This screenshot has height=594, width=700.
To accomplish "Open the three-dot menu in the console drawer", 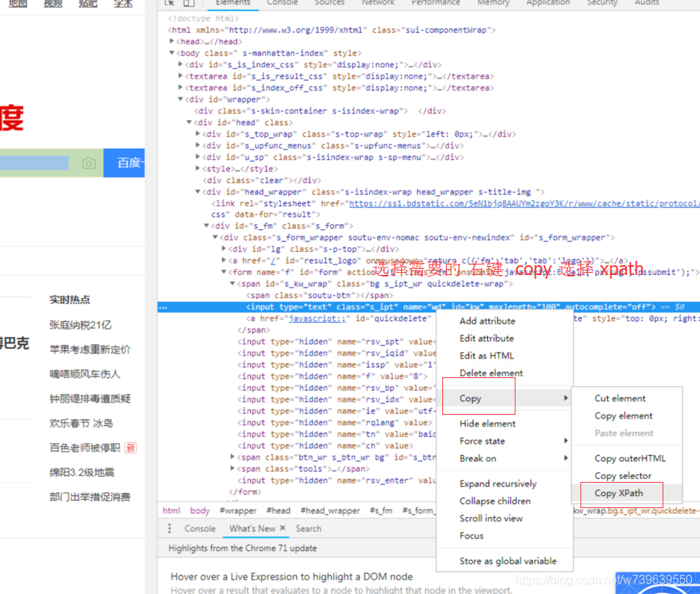I will point(169,528).
